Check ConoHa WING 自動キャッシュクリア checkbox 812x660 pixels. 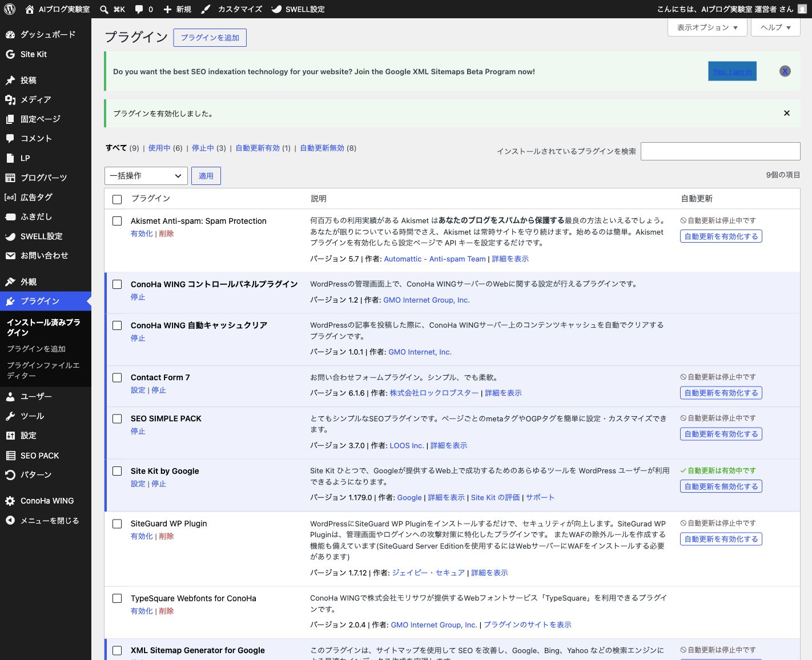point(117,325)
